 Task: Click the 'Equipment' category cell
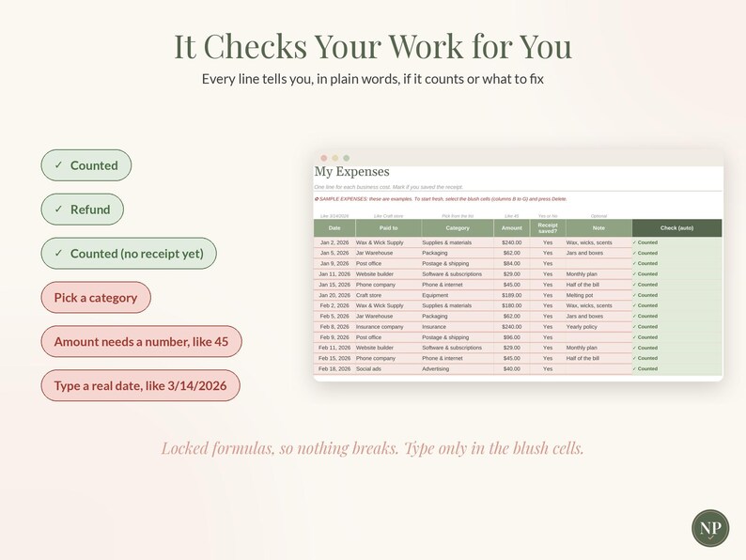coord(458,295)
